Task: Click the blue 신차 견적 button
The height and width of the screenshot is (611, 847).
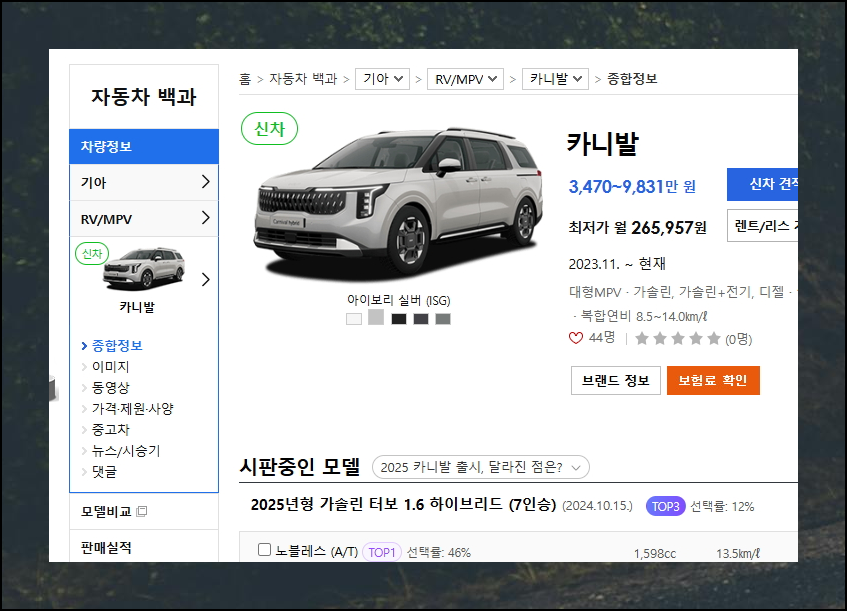Action: (762, 184)
